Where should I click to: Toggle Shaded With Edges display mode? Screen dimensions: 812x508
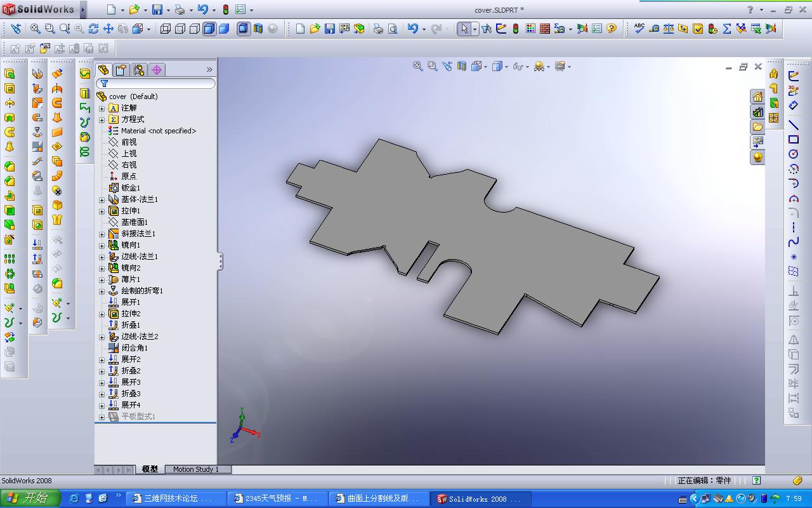tap(209, 29)
